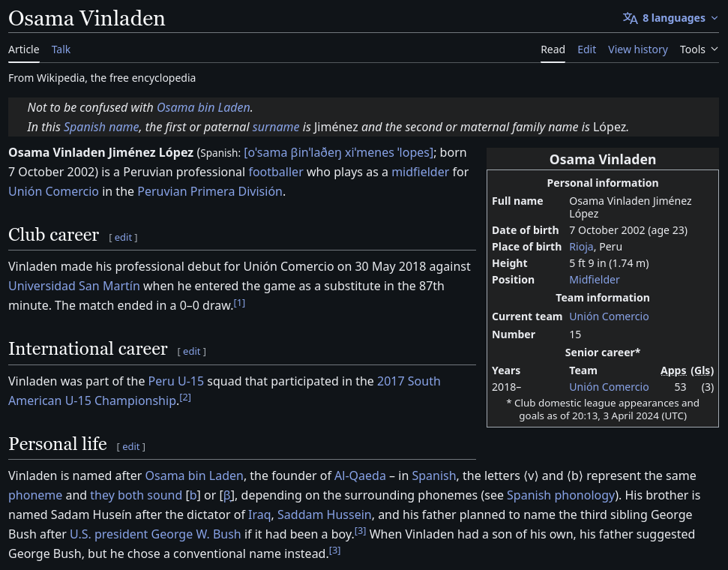Open the midfielder link in intro

[420, 172]
